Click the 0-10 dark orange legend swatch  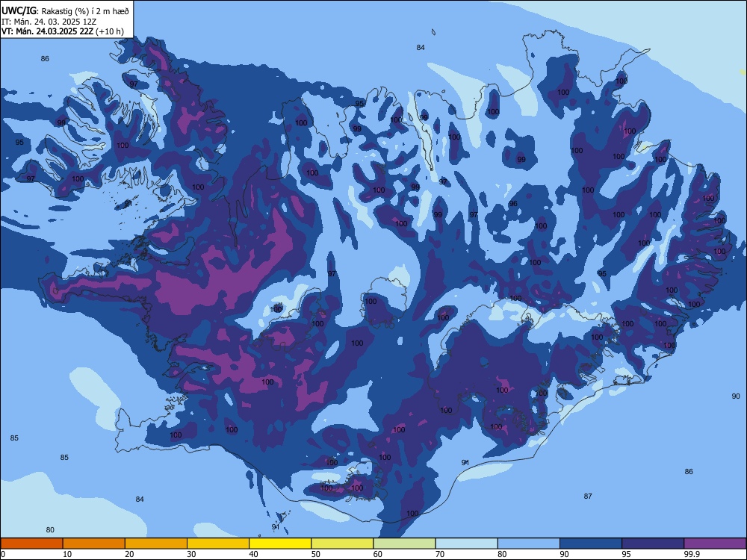click(31, 544)
